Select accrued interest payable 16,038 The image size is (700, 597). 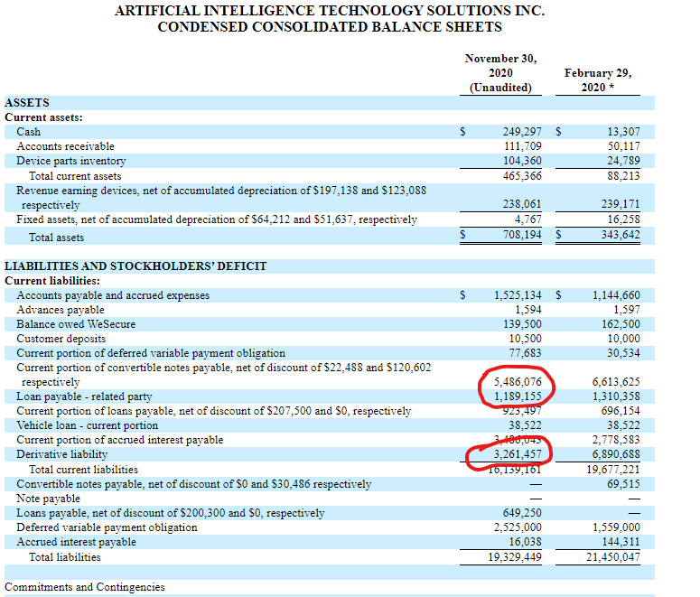(x=525, y=542)
